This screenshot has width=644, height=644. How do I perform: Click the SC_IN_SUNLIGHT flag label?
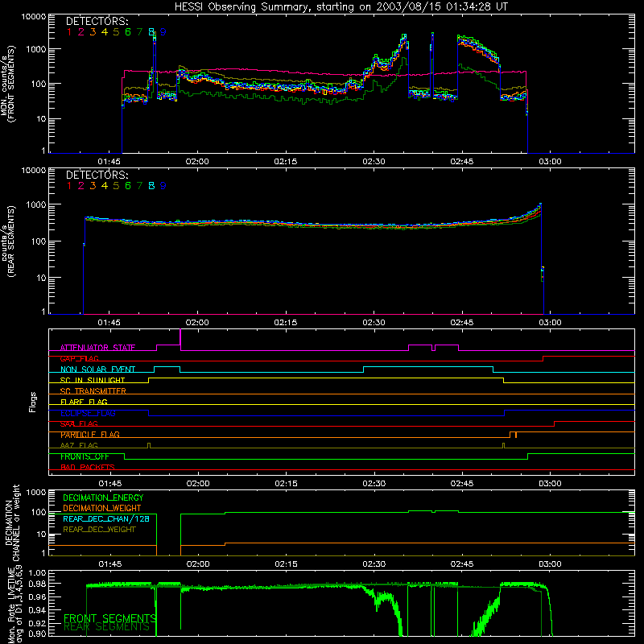pyautogui.click(x=93, y=380)
